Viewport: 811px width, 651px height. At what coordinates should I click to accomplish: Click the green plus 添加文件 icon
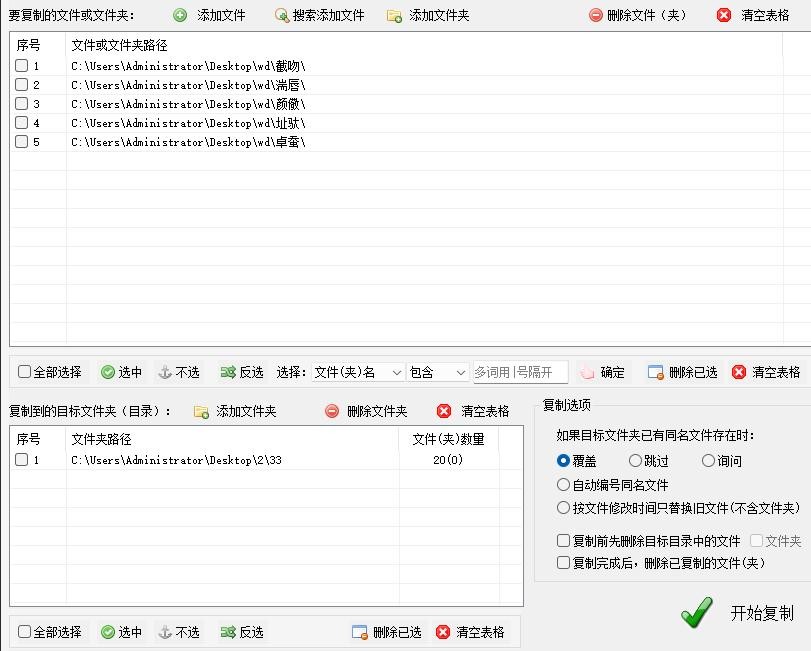(180, 16)
